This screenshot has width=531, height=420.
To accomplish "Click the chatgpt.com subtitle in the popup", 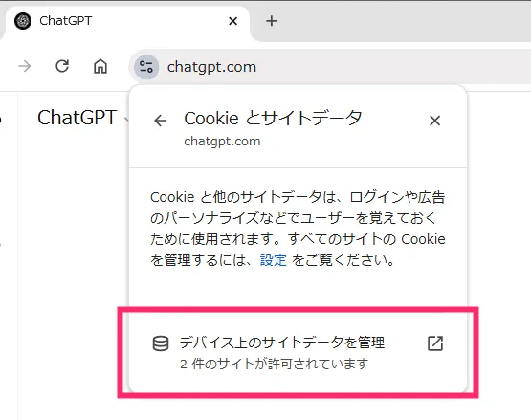I will click(222, 142).
